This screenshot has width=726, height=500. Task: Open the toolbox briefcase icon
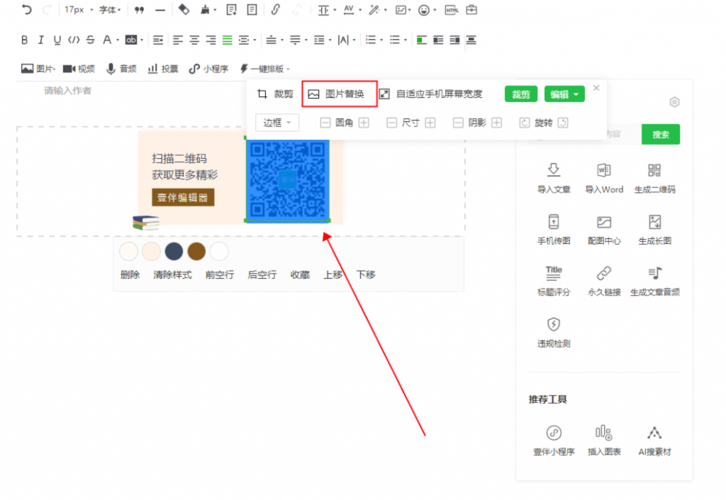click(471, 9)
